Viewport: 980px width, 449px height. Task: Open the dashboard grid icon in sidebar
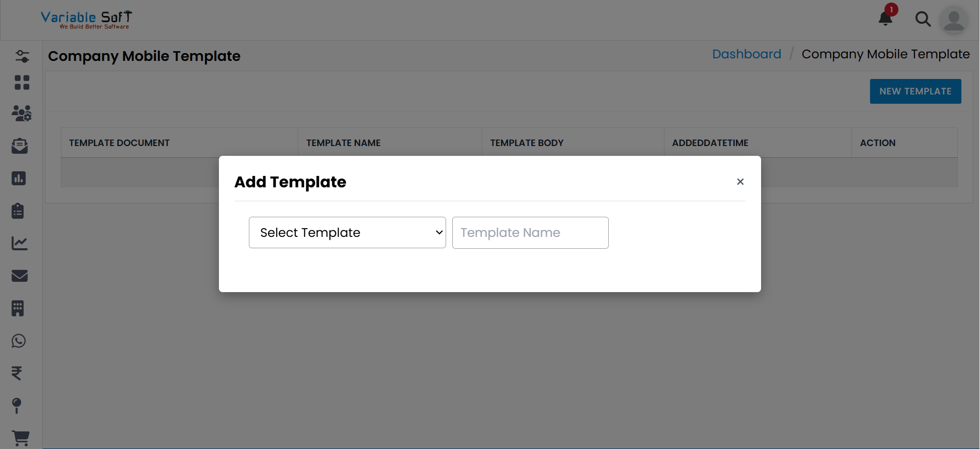tap(22, 83)
